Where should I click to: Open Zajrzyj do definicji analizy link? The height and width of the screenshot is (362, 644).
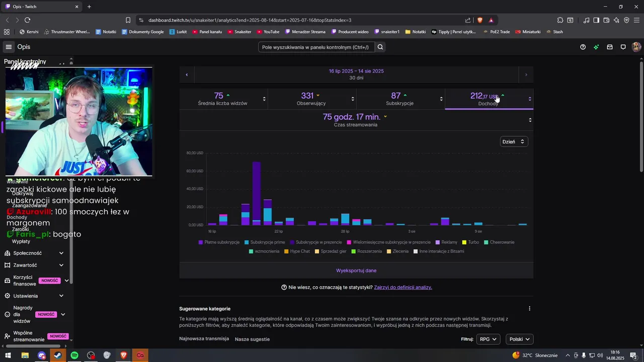403,287
